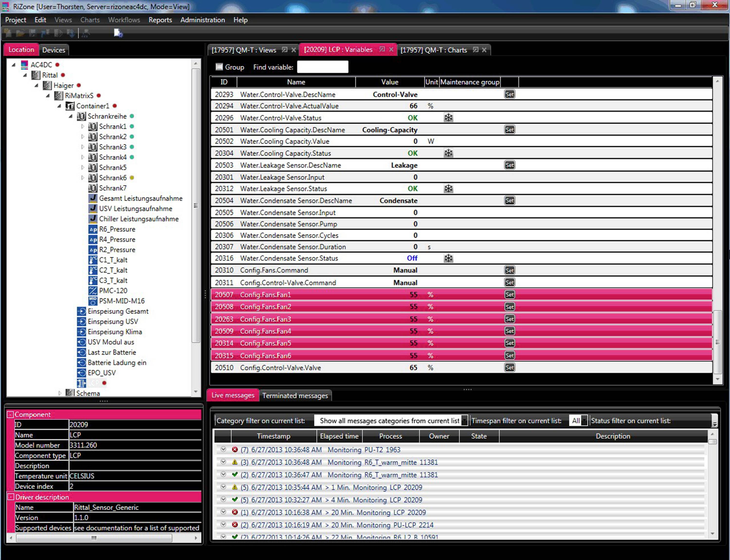Screen dimensions: 730x560
Task: Enable the Group checkbox above the variable list
Action: [219, 67]
